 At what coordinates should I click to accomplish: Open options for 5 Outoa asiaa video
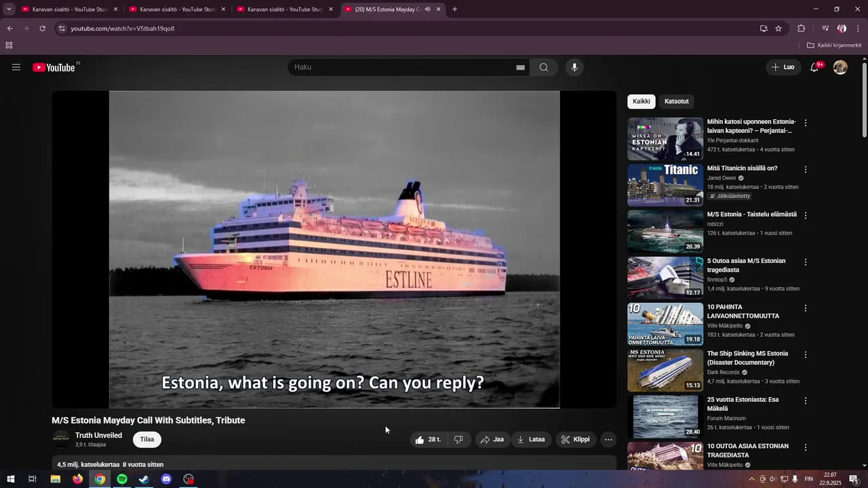[806, 262]
